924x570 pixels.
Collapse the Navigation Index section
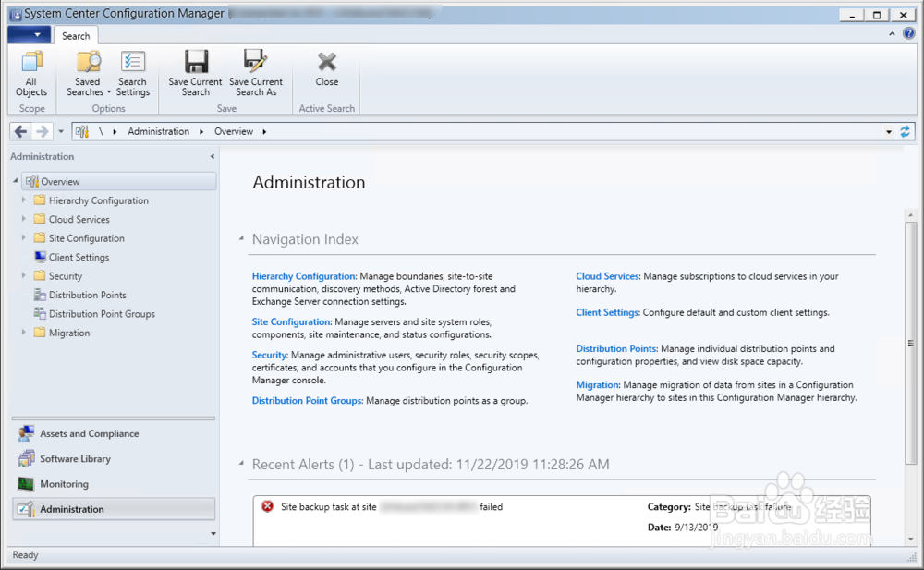[x=241, y=238]
